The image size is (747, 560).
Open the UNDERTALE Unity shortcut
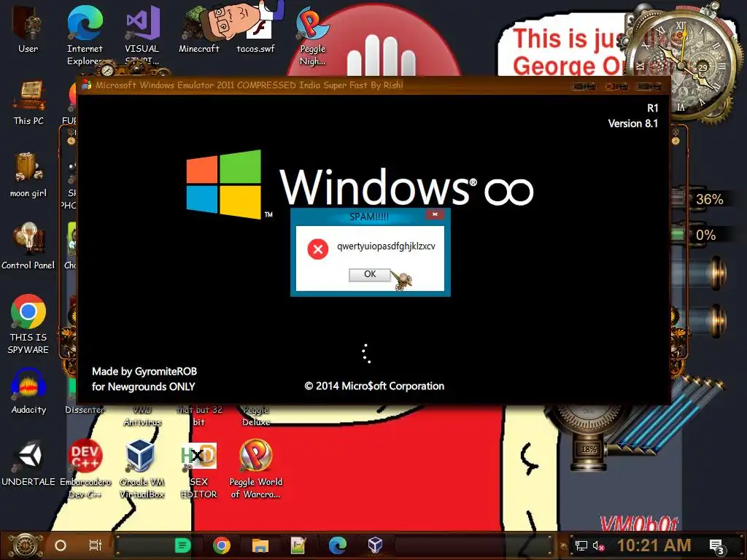click(28, 463)
